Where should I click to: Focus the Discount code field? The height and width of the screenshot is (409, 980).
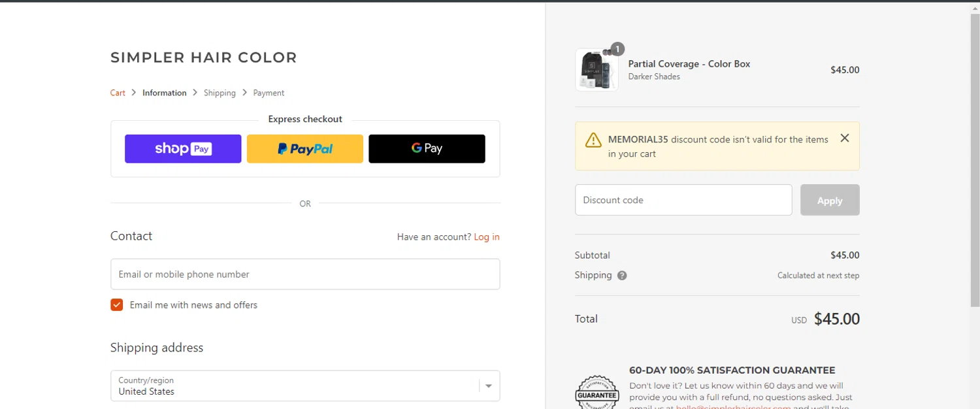click(683, 200)
